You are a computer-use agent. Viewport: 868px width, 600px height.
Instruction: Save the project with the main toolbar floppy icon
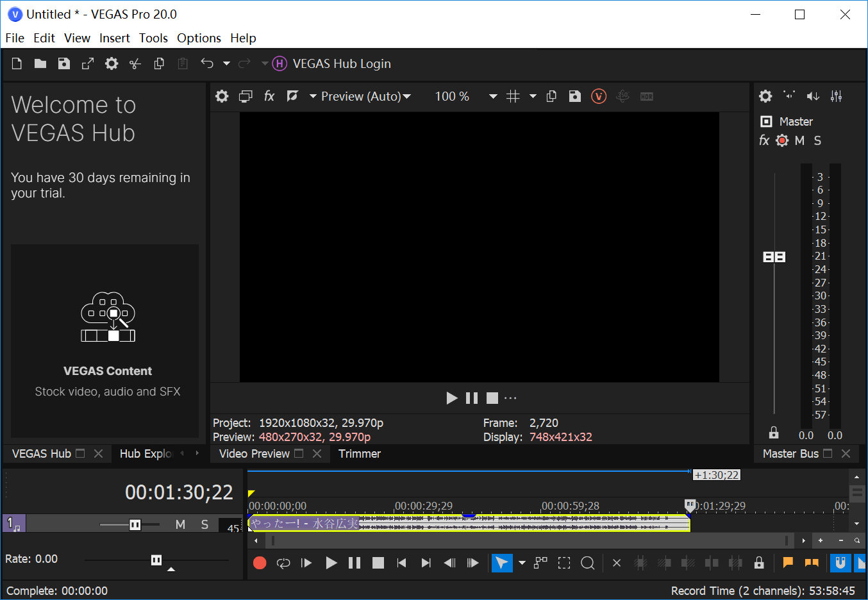[64, 63]
